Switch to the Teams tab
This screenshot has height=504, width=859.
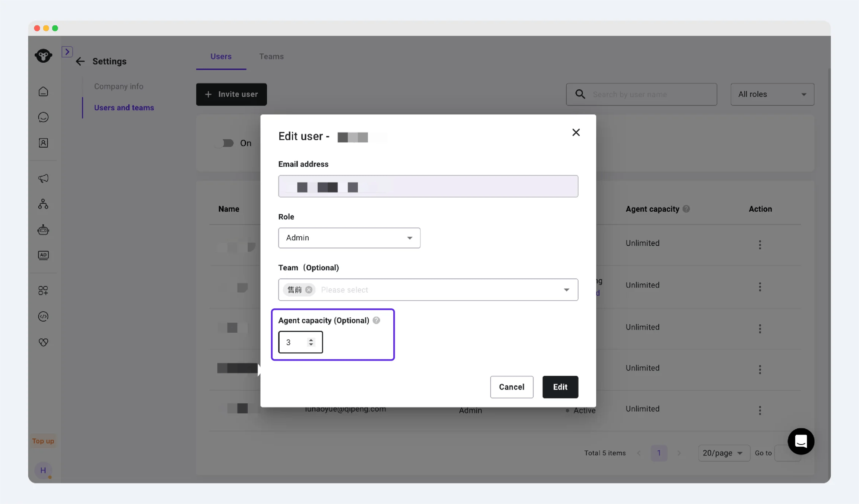(271, 57)
